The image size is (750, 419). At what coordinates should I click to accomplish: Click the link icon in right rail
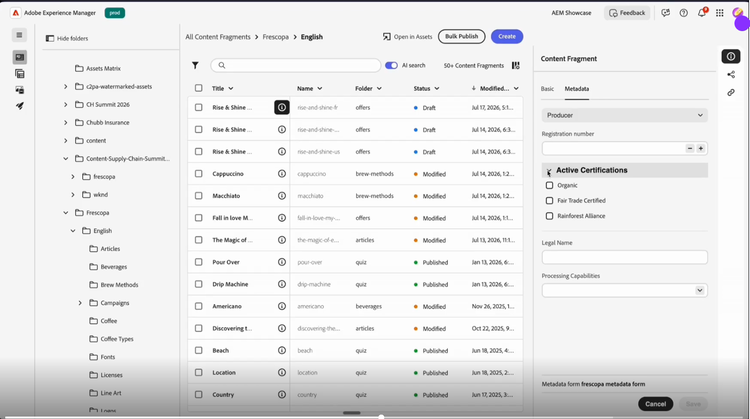pyautogui.click(x=731, y=93)
